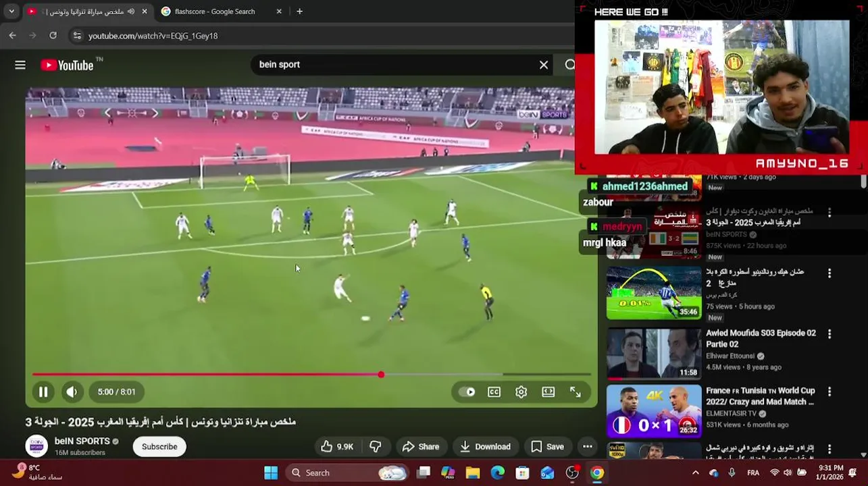Open Elhiwar Ettounsi channel link
Screen dimensions: 868x486
(730, 356)
